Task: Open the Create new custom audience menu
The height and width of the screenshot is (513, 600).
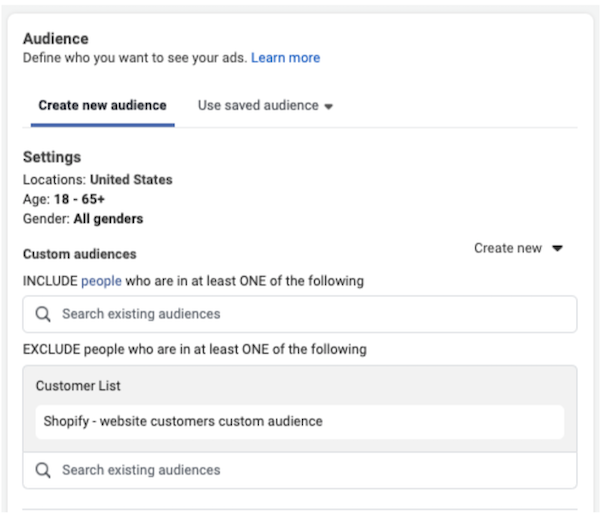Action: coord(508,249)
